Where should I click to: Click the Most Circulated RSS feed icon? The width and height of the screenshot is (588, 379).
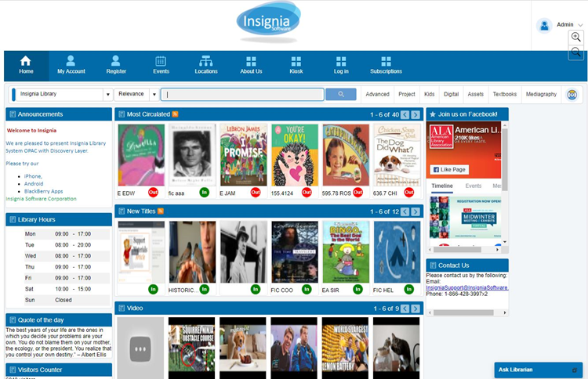tap(175, 114)
